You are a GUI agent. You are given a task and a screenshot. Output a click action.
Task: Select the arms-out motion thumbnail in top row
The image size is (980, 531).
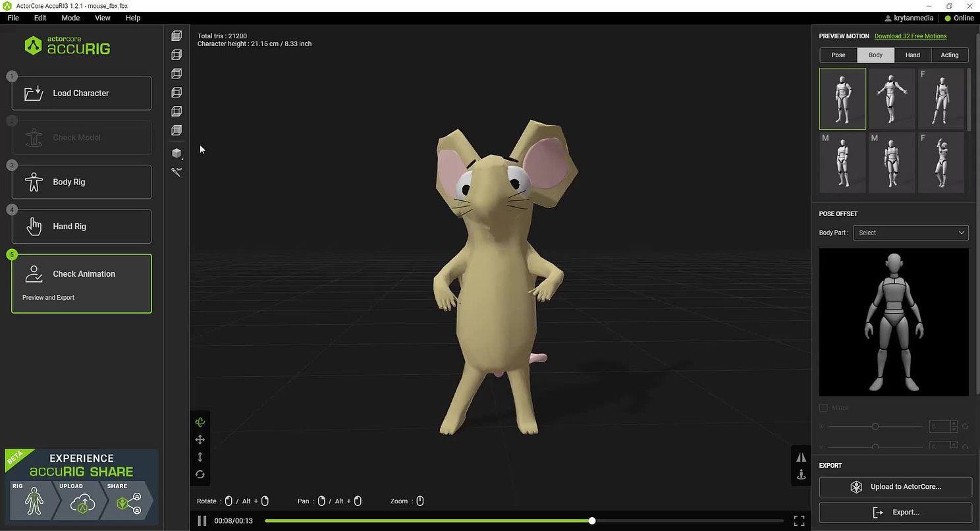tap(892, 99)
